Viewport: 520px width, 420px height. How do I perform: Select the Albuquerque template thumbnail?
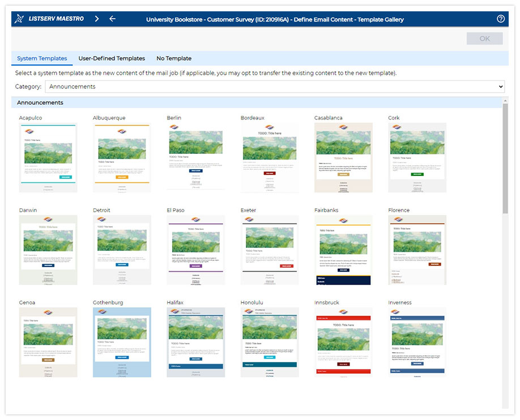[122, 158]
